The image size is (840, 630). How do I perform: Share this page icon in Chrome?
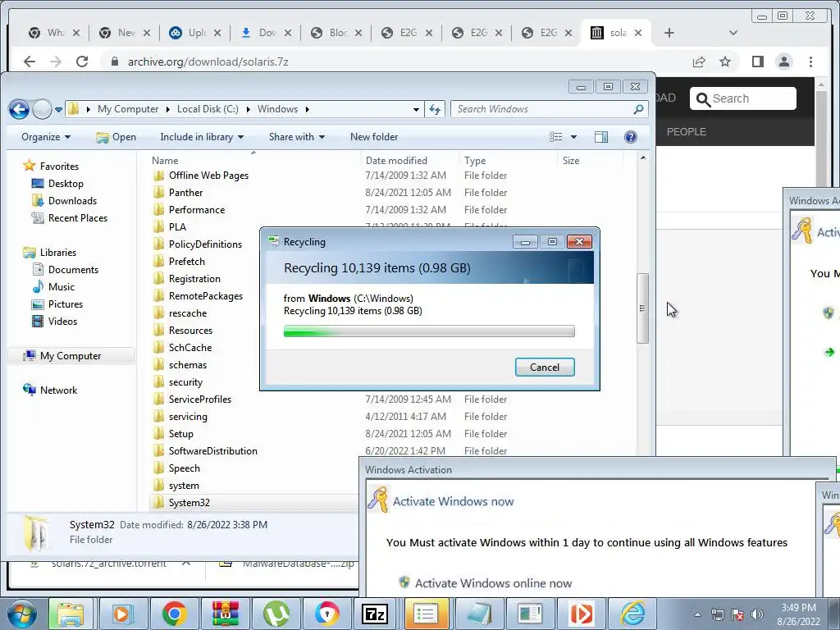[x=699, y=62]
